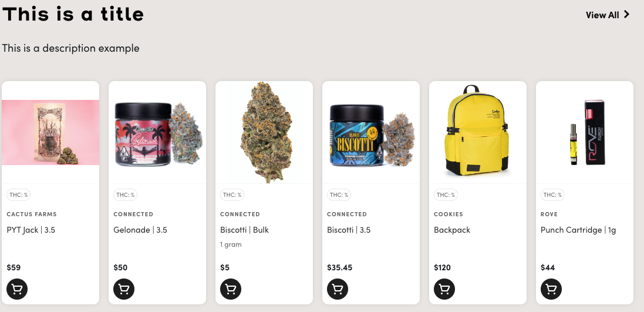Image resolution: width=644 pixels, height=312 pixels.
Task: Open the Gelonade jar image
Action: click(x=157, y=132)
